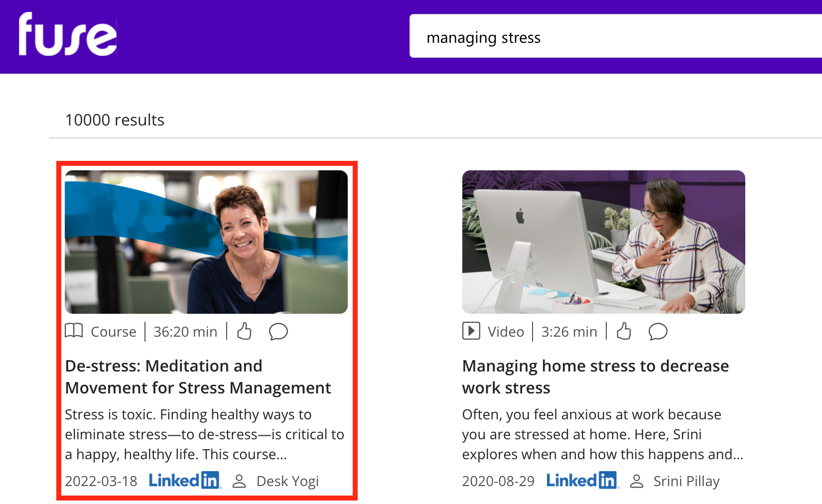Open De-stress: Meditation and Movement title
Image resolution: width=822 pixels, height=504 pixels.
[x=198, y=377]
